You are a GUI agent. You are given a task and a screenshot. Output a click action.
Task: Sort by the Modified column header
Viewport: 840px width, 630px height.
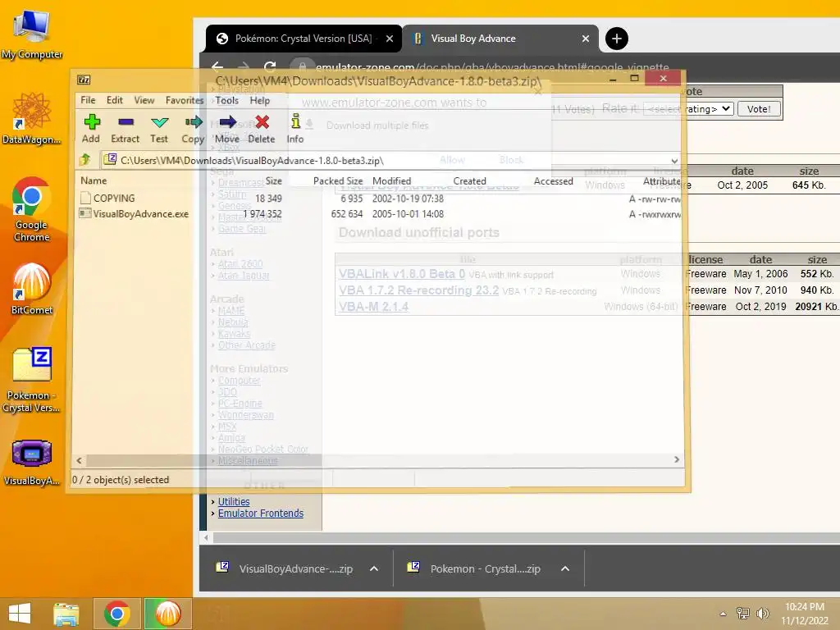(391, 181)
